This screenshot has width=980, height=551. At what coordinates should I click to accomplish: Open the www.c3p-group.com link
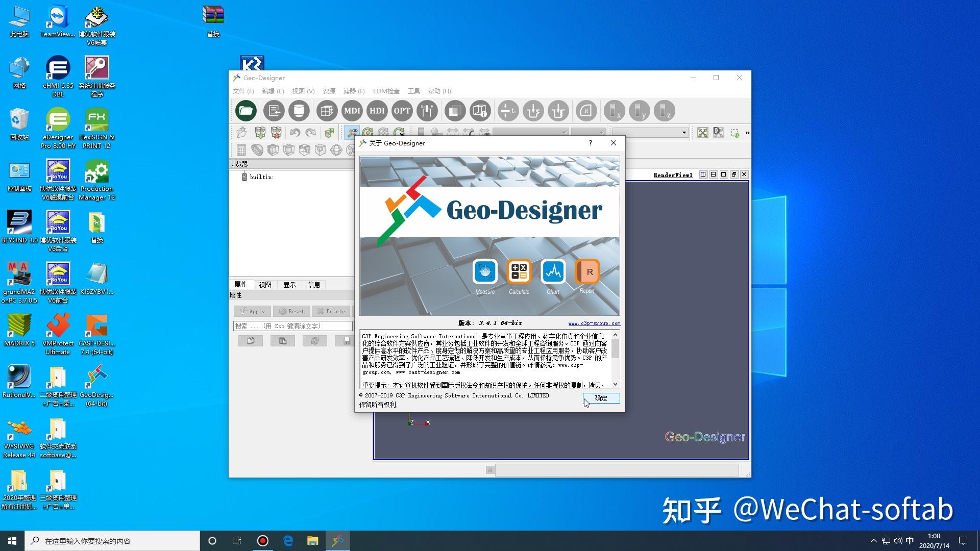coord(594,323)
